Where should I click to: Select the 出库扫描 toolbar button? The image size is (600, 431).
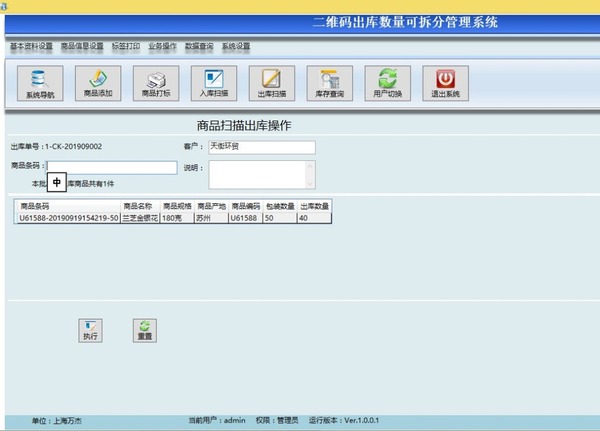(x=271, y=82)
